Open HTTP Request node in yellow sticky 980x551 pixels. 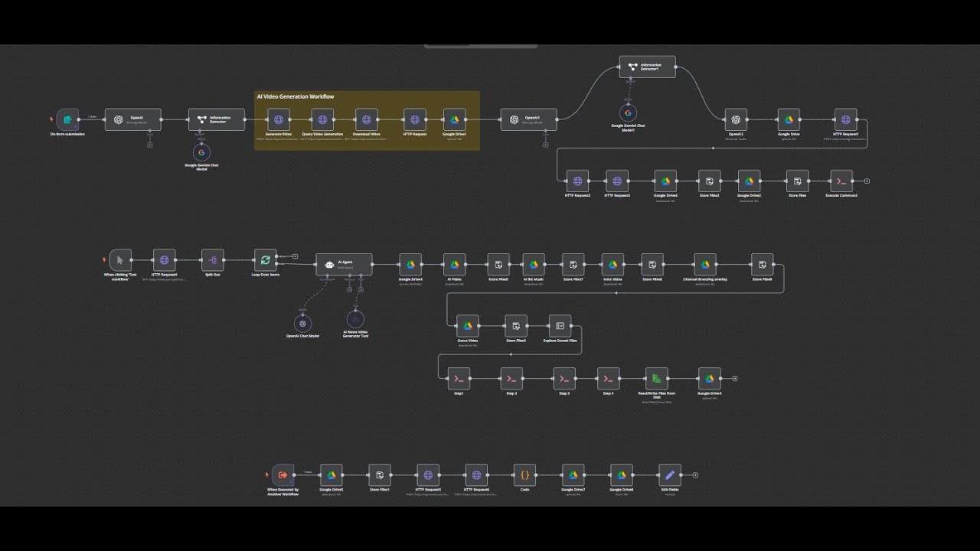tap(415, 119)
